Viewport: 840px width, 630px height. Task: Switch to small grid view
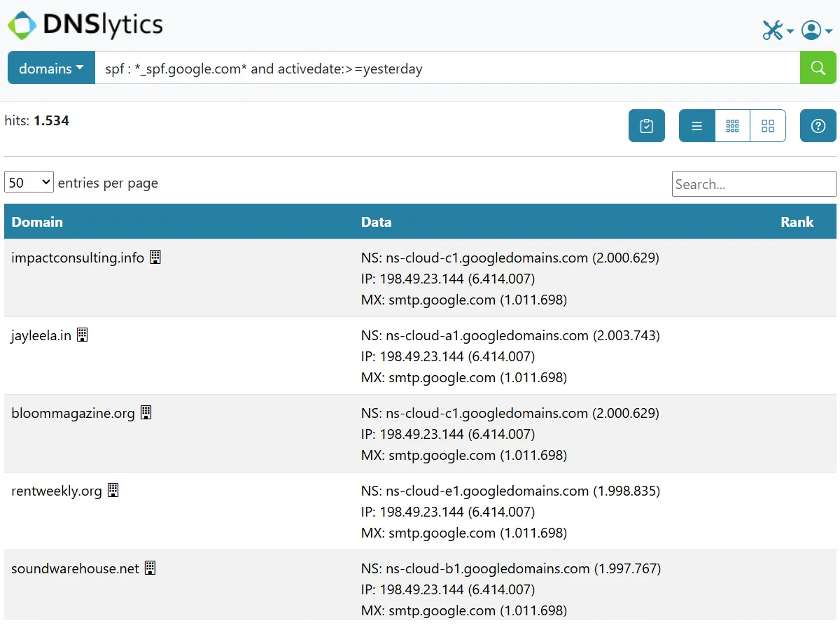[732, 126]
